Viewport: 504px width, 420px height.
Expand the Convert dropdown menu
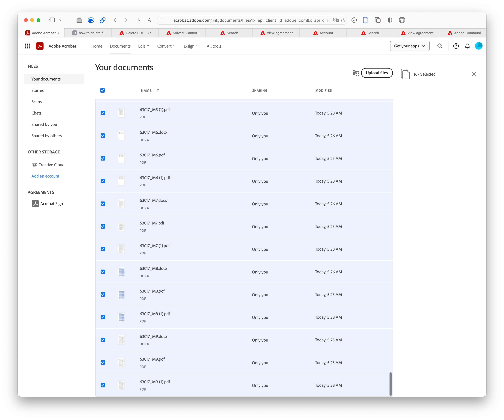point(166,46)
